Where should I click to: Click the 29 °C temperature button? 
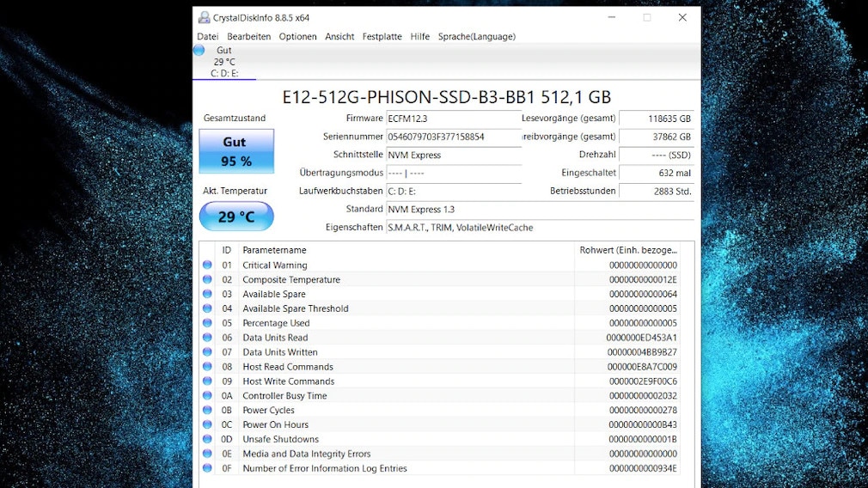236,217
